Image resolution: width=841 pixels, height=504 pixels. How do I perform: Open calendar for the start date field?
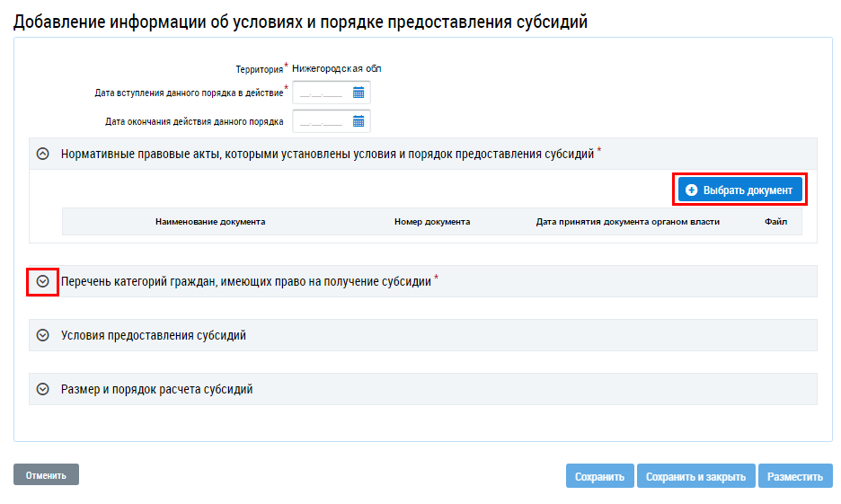pyautogui.click(x=358, y=93)
